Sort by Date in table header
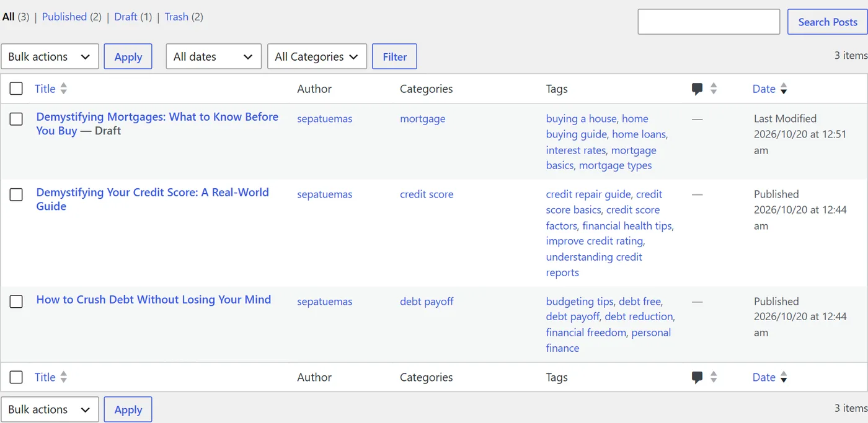The width and height of the screenshot is (868, 423). coord(764,89)
